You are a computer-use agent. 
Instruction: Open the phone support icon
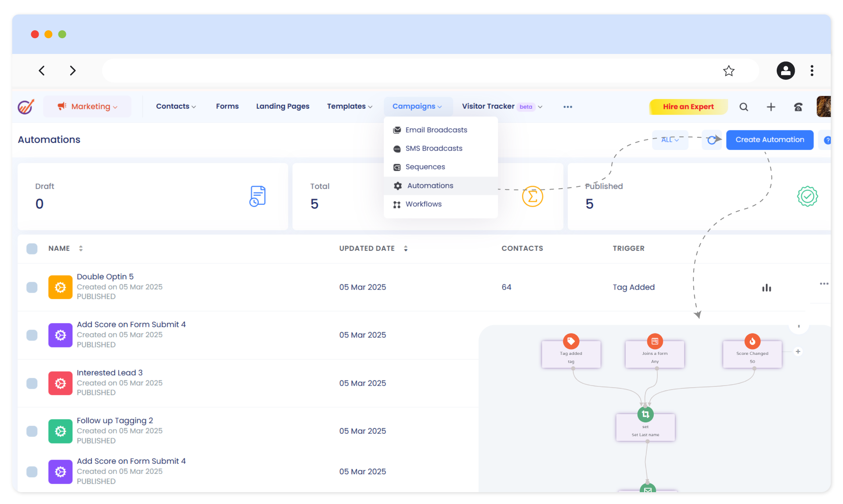(798, 107)
